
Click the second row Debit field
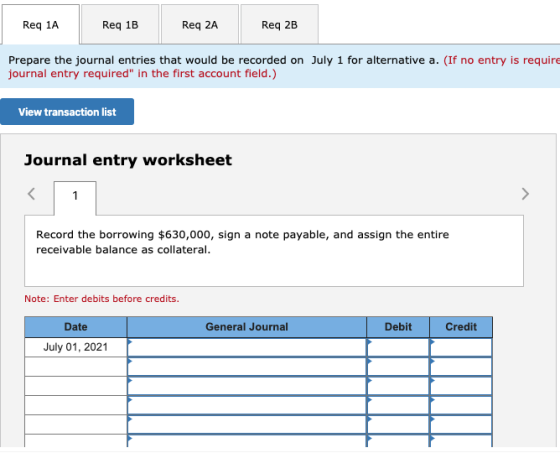point(398,367)
